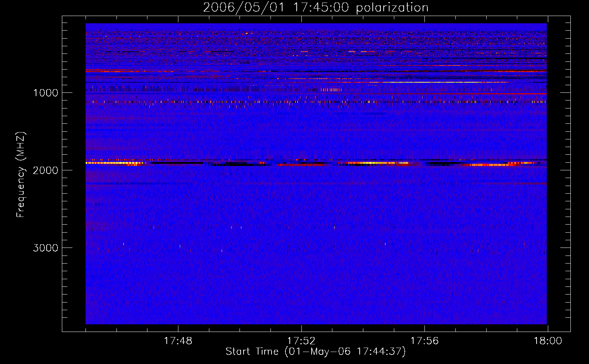Click the 17:56 time tick label
Image resolution: width=589 pixels, height=364 pixels.
[424, 341]
